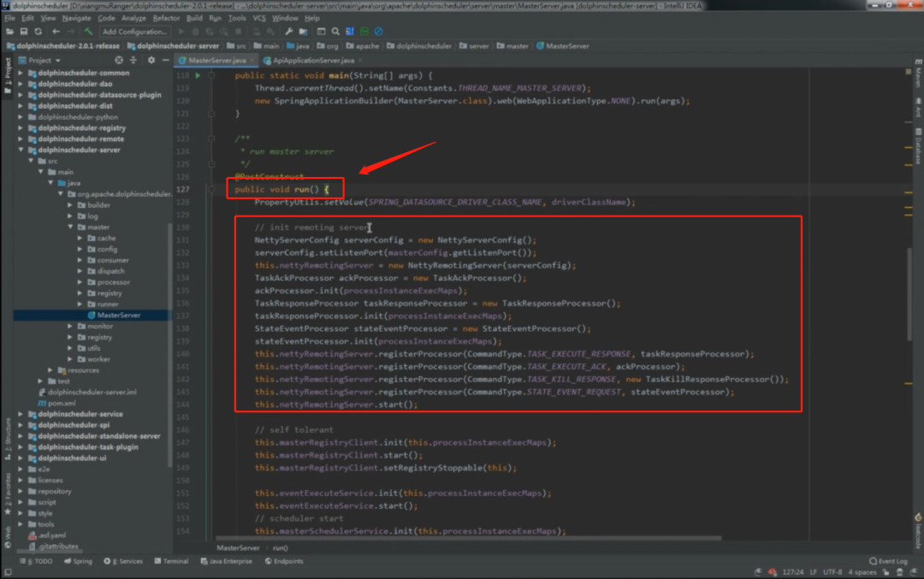
Task: Open the Event Log
Action: pyautogui.click(x=889, y=561)
